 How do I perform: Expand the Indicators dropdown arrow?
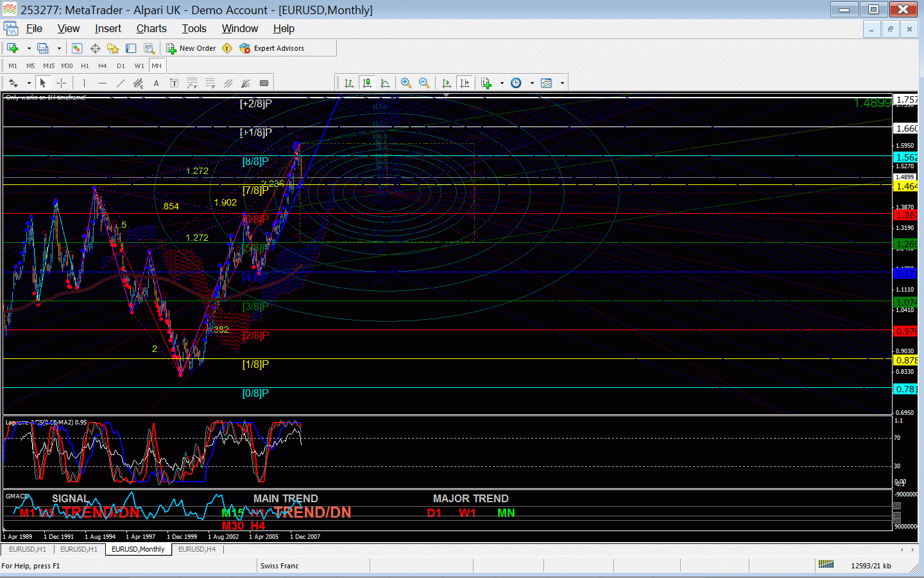pyautogui.click(x=502, y=83)
